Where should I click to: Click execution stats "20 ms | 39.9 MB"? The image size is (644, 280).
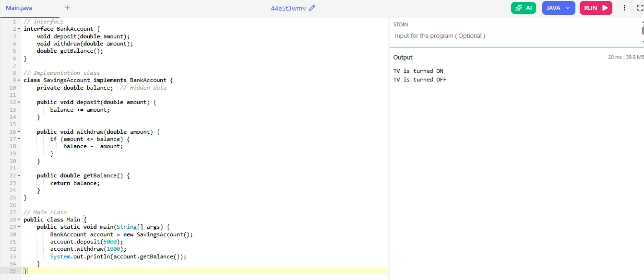[x=626, y=58]
